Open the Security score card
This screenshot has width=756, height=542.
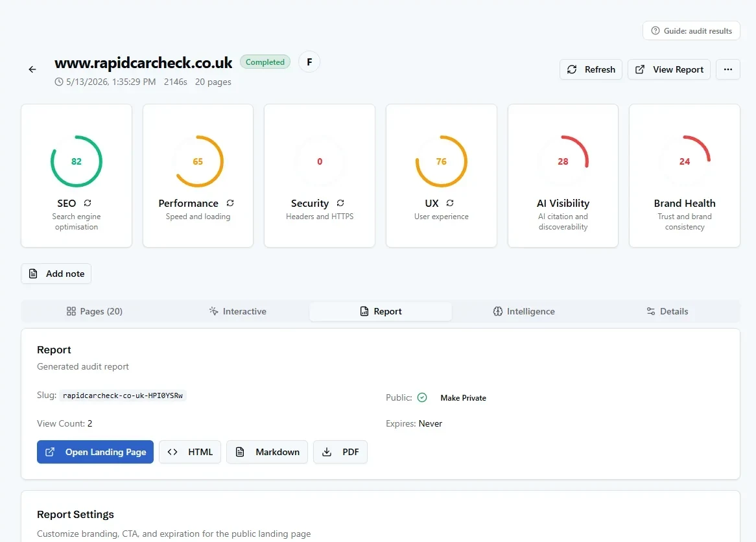point(320,176)
